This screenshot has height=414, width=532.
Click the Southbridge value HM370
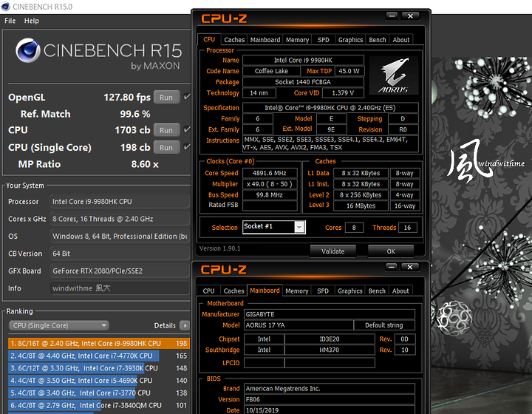click(330, 350)
